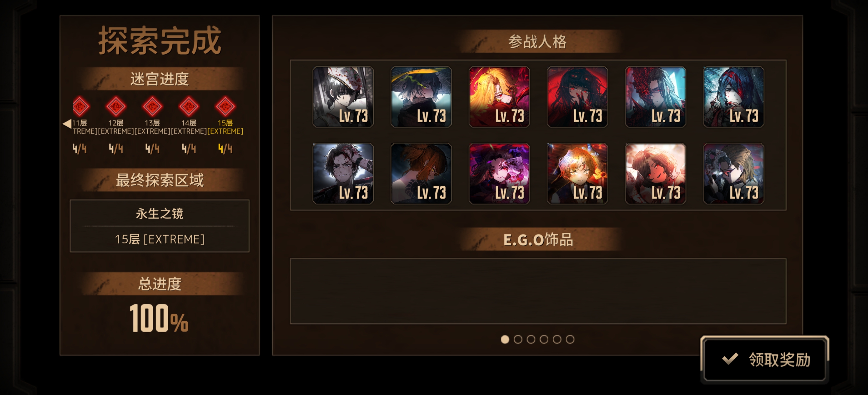The image size is (868, 395).
Task: Select the 12层 red diamond floor marker
Action: [x=116, y=107]
